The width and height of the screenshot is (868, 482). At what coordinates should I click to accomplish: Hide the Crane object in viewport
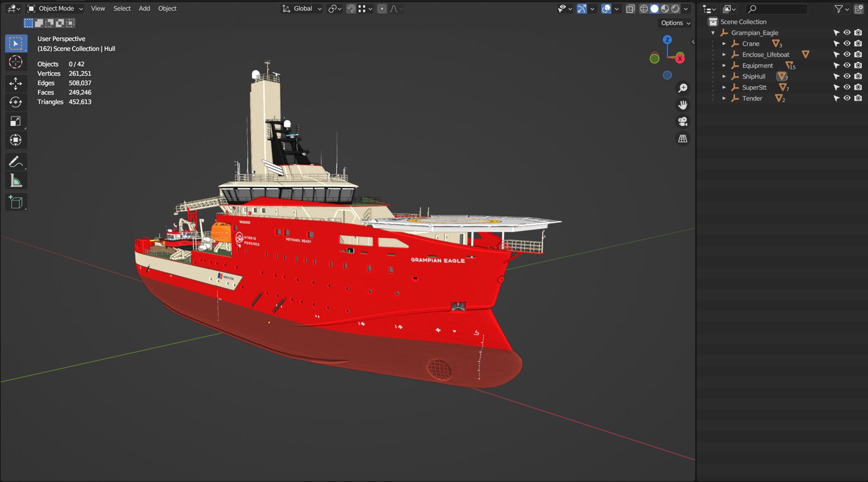pos(847,43)
